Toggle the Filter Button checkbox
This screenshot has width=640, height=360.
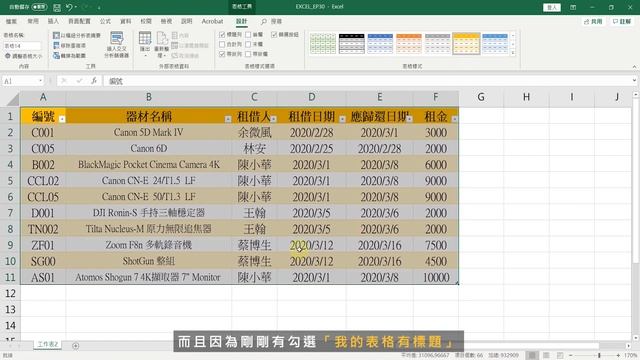coord(274,35)
